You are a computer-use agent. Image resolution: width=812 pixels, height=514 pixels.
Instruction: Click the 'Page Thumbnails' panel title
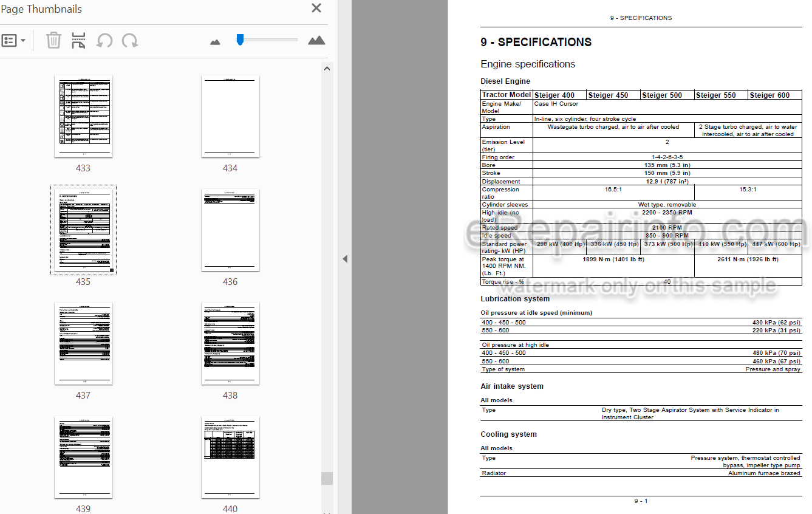tap(41, 9)
